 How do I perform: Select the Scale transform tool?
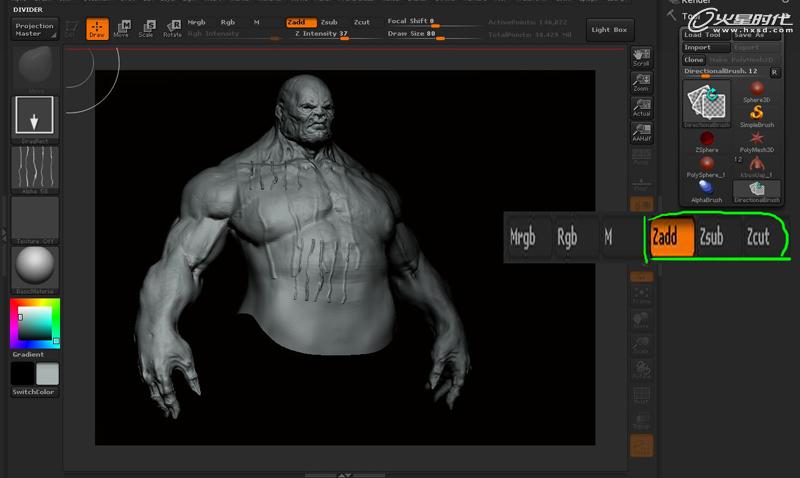146,29
